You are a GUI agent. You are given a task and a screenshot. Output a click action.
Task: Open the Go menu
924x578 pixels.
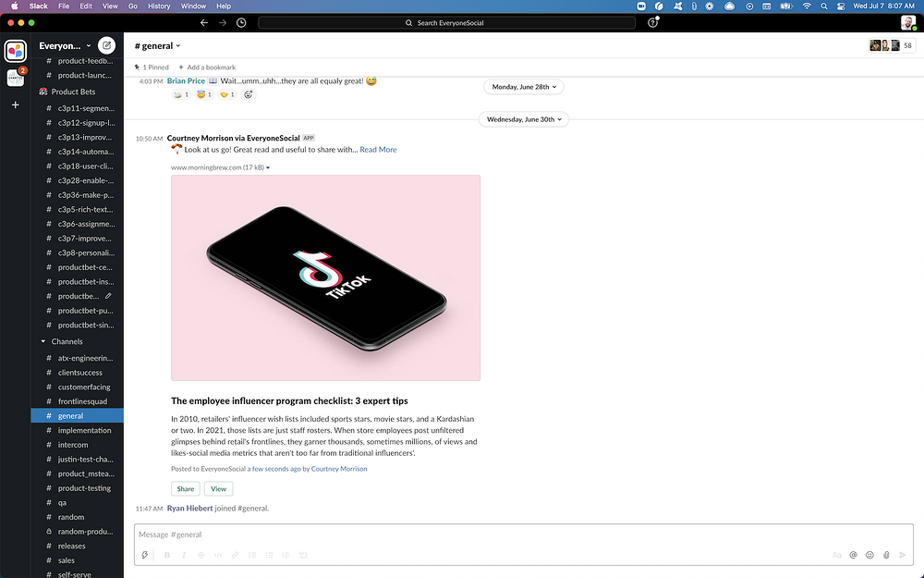[132, 6]
